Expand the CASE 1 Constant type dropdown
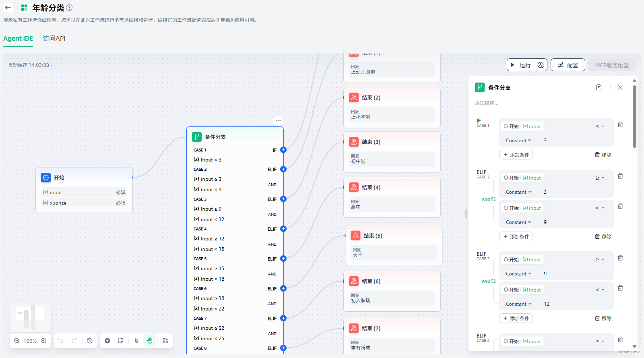644x358 pixels. pyautogui.click(x=518, y=141)
